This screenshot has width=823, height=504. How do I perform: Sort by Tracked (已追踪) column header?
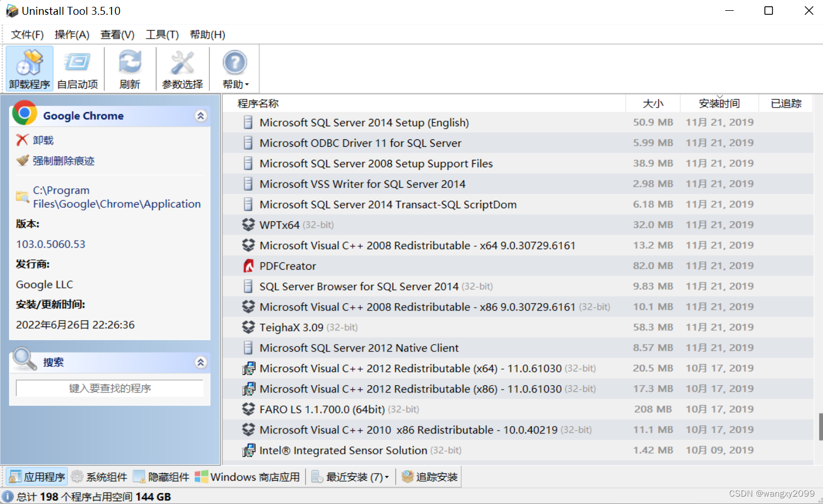coord(786,104)
